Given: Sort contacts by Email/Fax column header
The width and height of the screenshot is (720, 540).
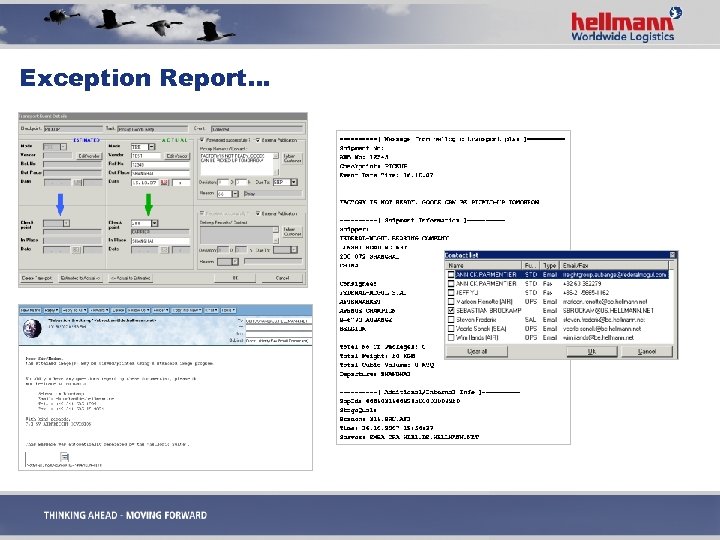Looking at the screenshot, I should coord(614,265).
